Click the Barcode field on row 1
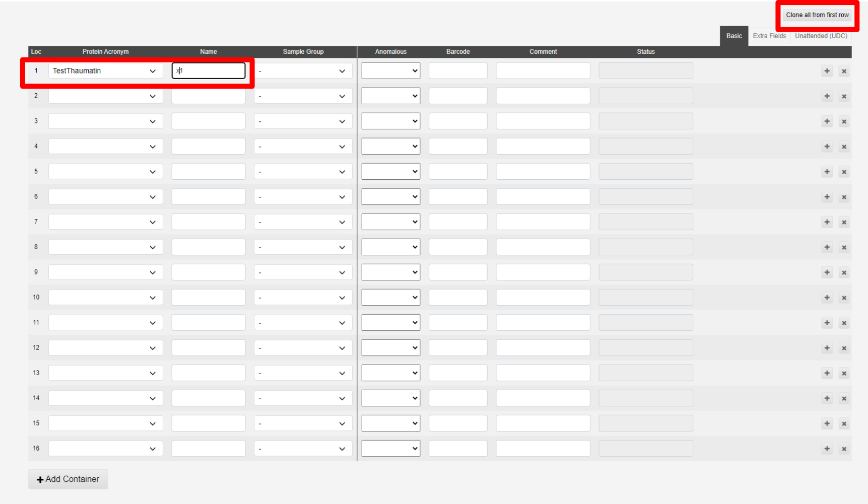868x504 pixels. (x=457, y=70)
